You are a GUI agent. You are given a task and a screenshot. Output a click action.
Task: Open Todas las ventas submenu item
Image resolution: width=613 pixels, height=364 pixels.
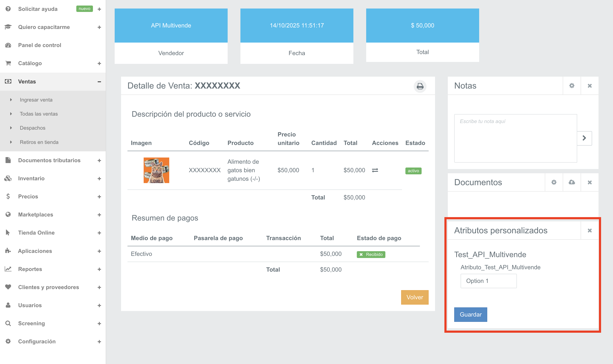pos(39,114)
